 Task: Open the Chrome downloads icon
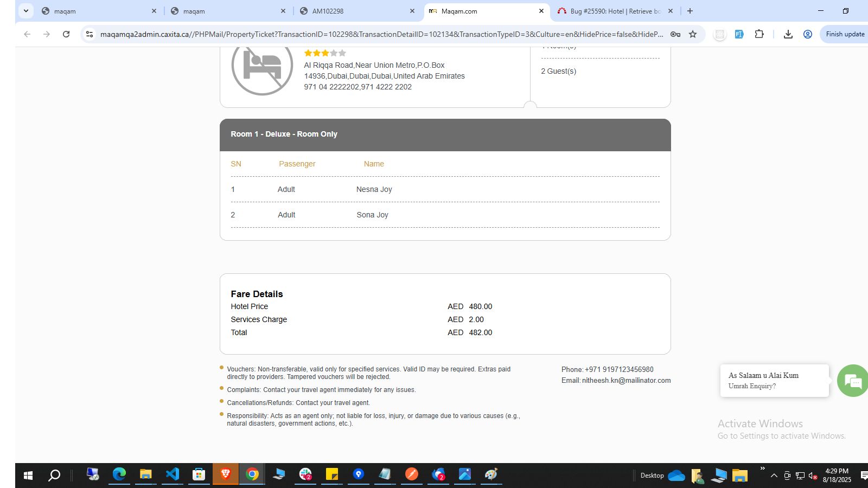[788, 34]
